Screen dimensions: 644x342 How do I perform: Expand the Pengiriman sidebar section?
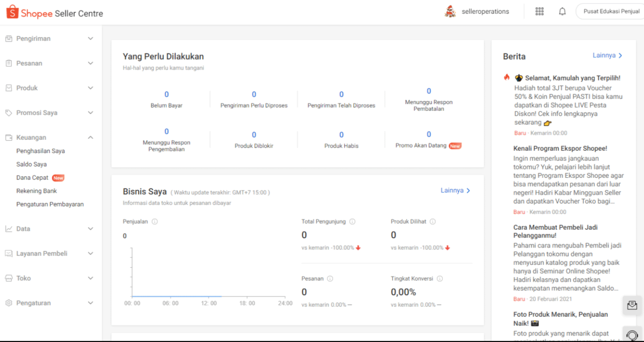pos(49,39)
